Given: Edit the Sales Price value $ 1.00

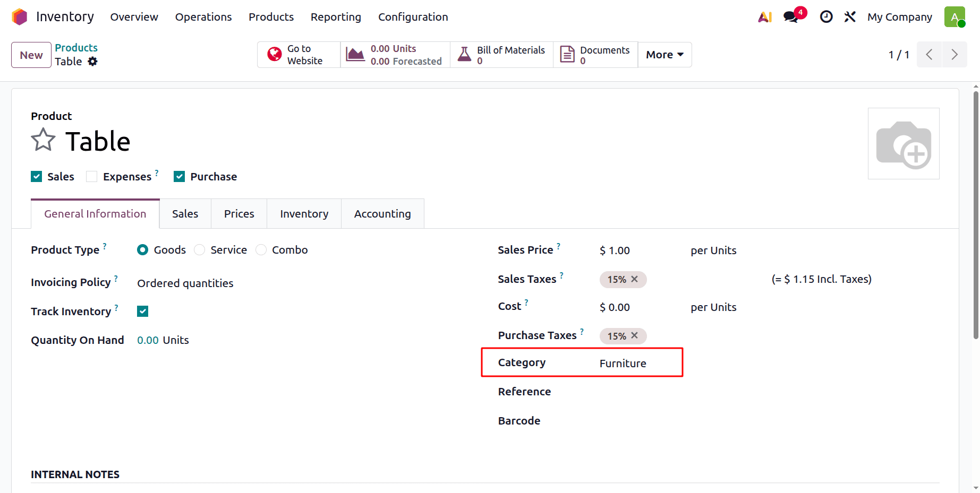Looking at the screenshot, I should (x=615, y=250).
